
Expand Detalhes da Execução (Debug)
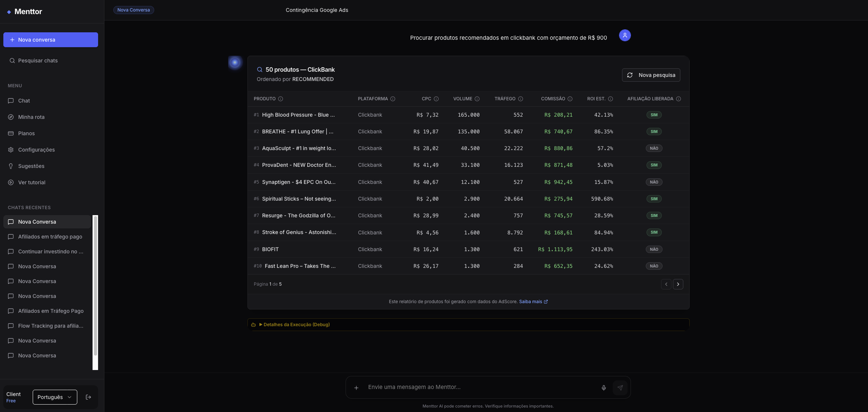(x=294, y=325)
